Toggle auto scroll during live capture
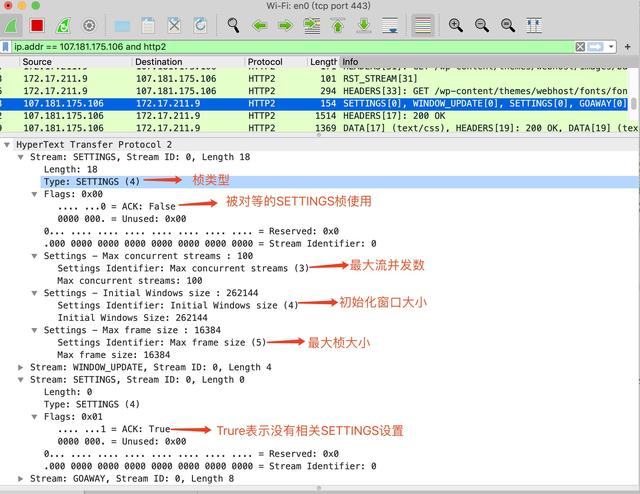Image resolution: width=640 pixels, height=494 pixels. [390, 25]
